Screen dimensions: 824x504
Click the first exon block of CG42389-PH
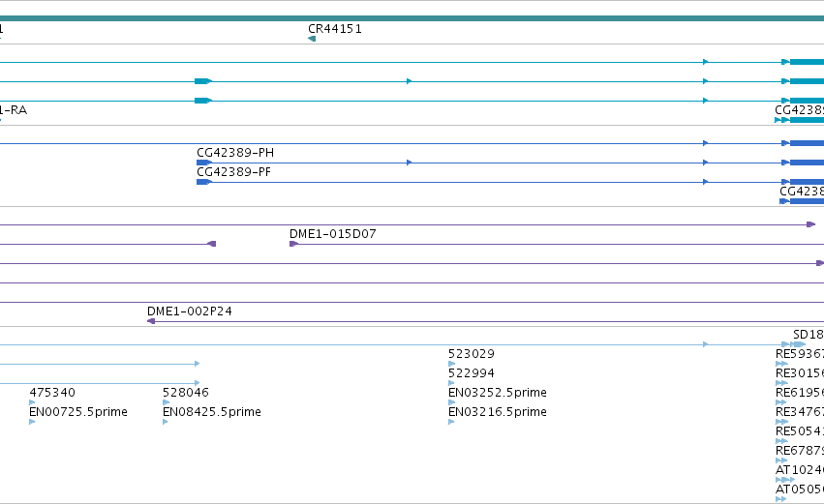pyautogui.click(x=204, y=163)
